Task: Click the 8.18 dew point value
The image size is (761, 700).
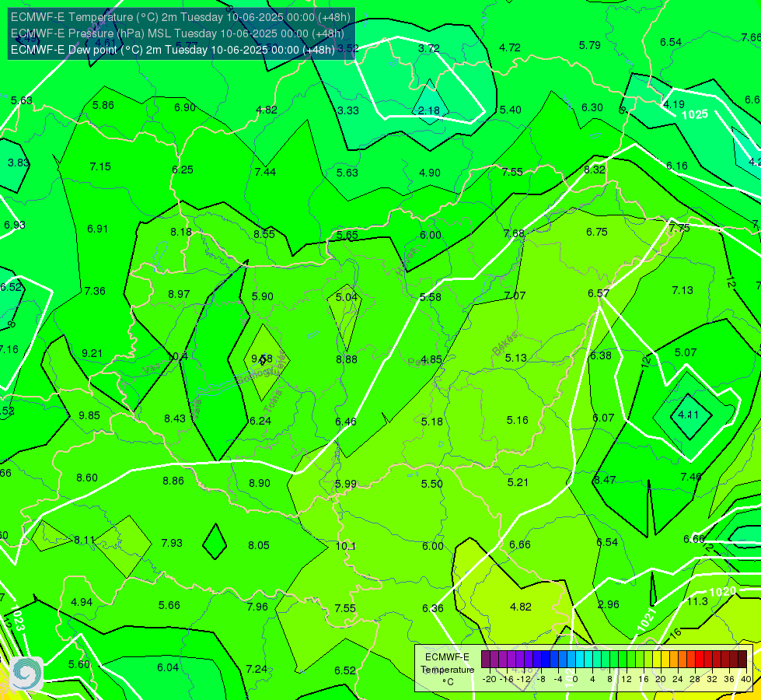Action: (x=181, y=232)
